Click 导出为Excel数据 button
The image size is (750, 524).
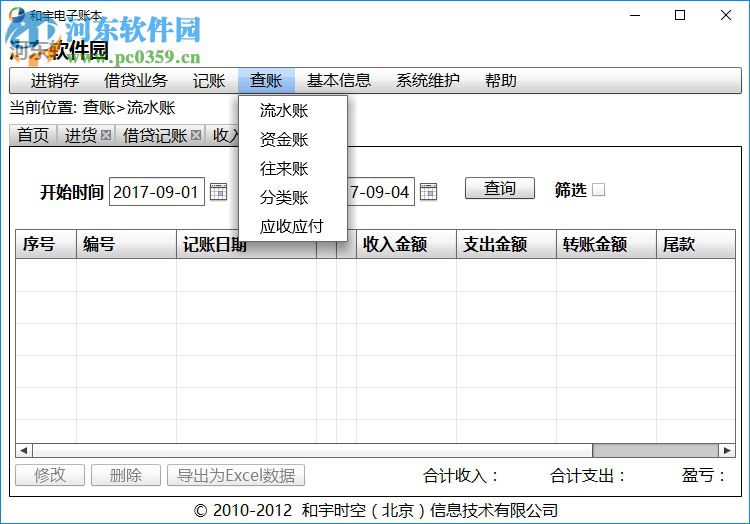(236, 475)
